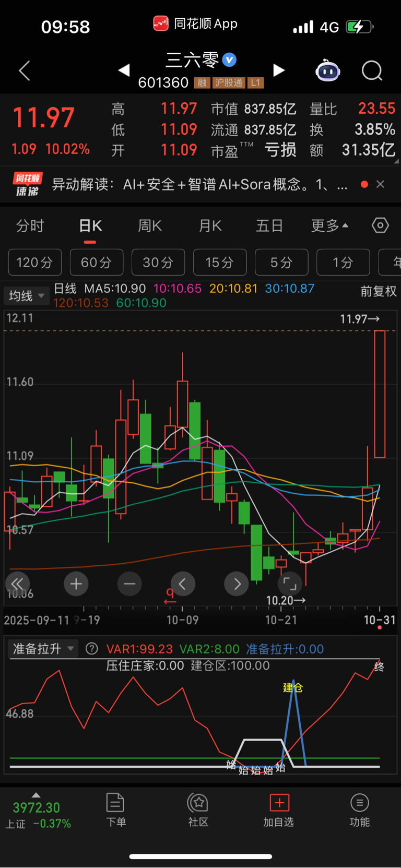Expand chart to fullscreen icon
This screenshot has height=868, width=401.
pos(290,584)
